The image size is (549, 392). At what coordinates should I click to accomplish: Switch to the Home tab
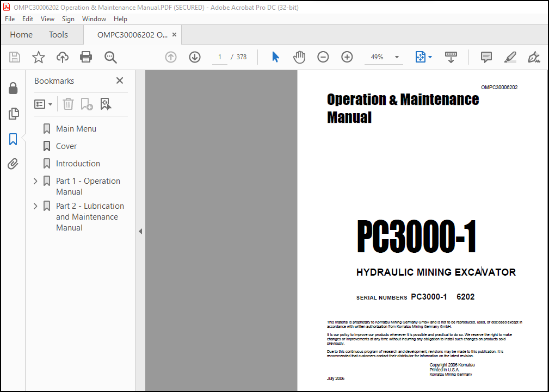pos(21,35)
